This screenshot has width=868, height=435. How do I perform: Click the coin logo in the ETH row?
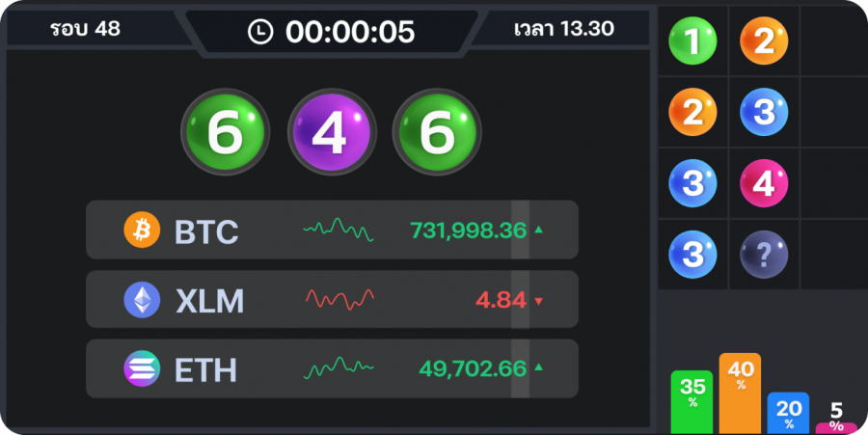tap(142, 368)
